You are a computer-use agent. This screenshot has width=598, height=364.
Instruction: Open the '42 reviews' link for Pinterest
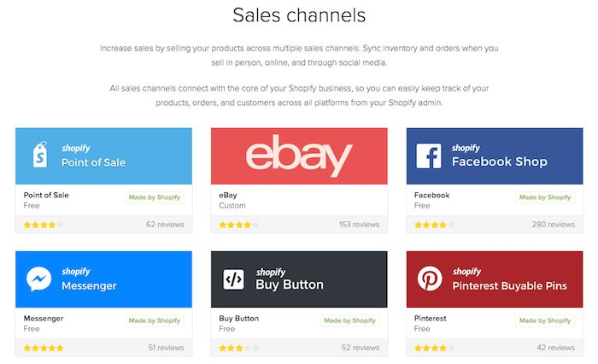pyautogui.click(x=555, y=348)
